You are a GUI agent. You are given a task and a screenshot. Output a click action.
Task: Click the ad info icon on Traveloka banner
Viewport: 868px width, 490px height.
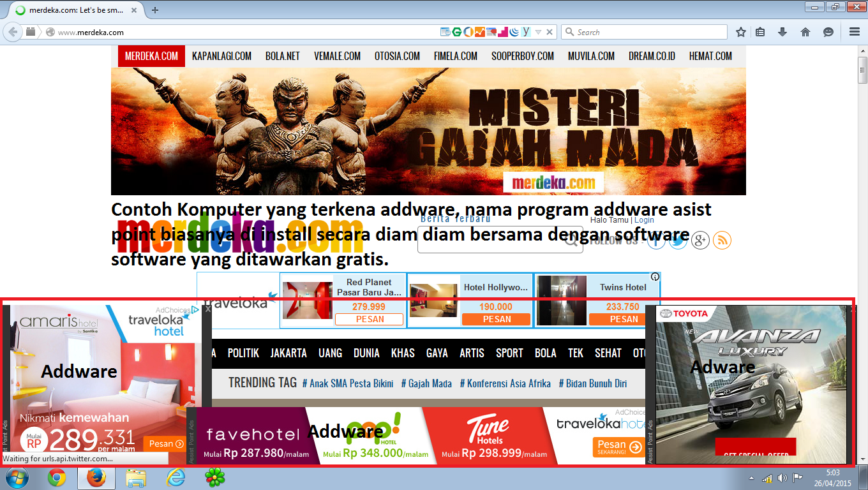click(x=655, y=277)
